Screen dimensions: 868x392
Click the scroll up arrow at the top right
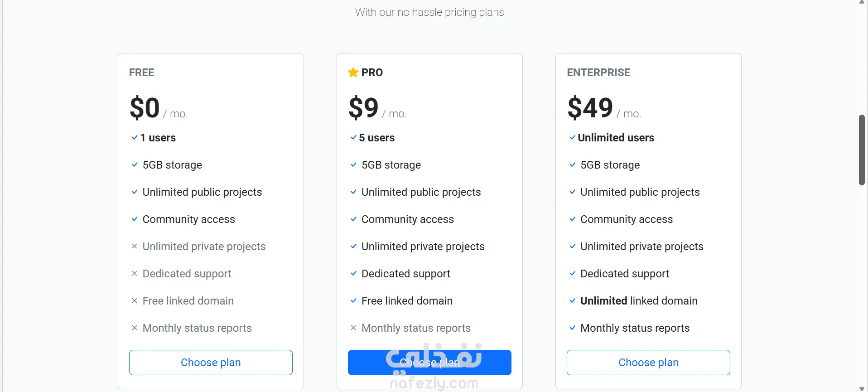click(x=862, y=2)
